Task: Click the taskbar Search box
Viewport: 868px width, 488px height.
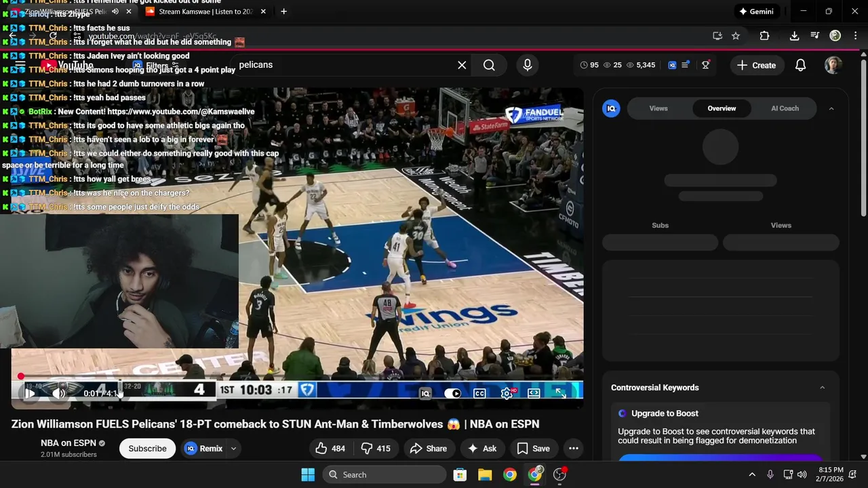Action: point(386,474)
